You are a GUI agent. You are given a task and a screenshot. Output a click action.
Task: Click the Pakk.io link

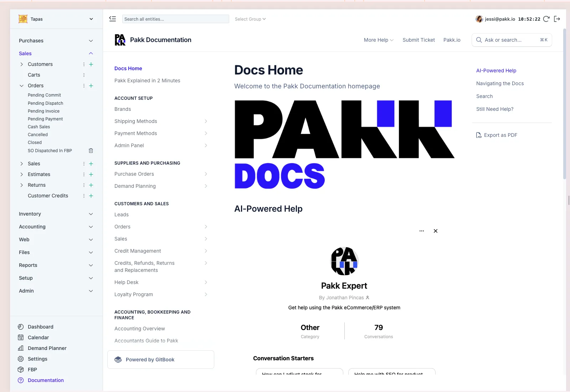(452, 40)
